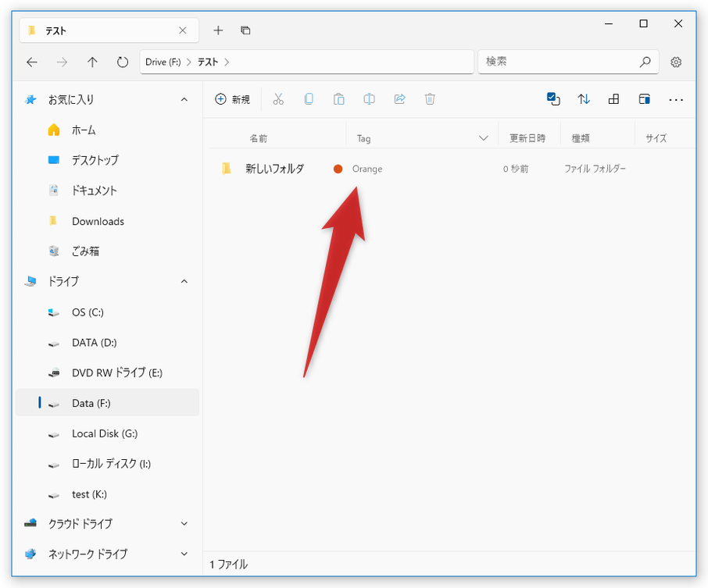This screenshot has height=588, width=708.
Task: Click the duplicate window icon beside plus
Action: [245, 30]
